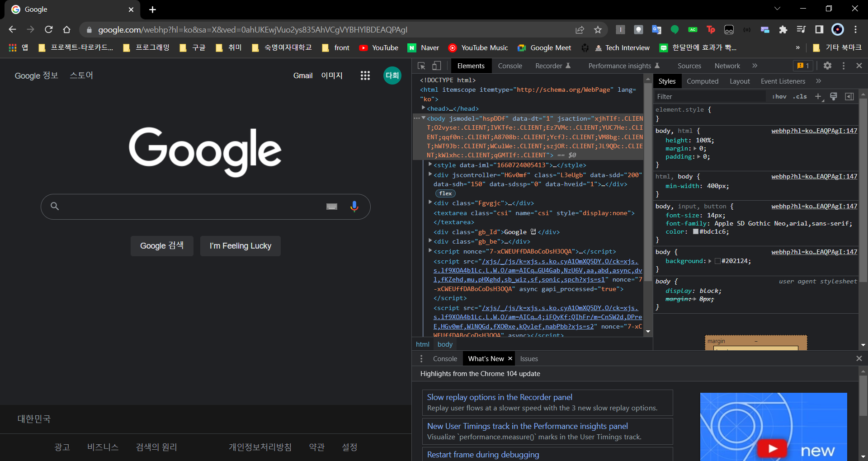Image resolution: width=868 pixels, height=461 pixels.
Task: Open the Google account avatar
Action: pos(392,75)
